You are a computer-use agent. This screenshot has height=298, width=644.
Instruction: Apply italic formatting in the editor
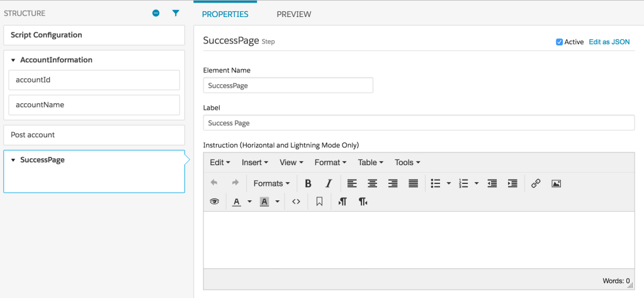point(328,183)
